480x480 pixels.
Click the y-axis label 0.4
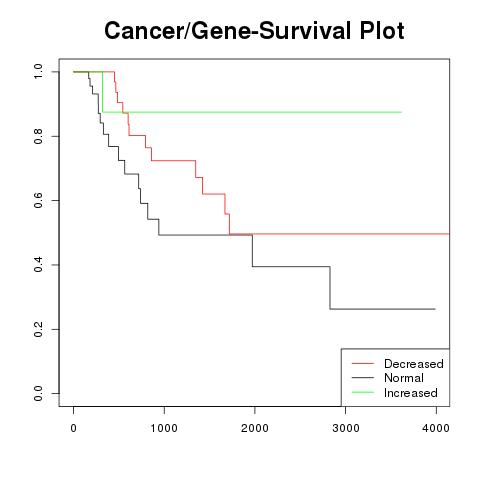tap(38, 265)
